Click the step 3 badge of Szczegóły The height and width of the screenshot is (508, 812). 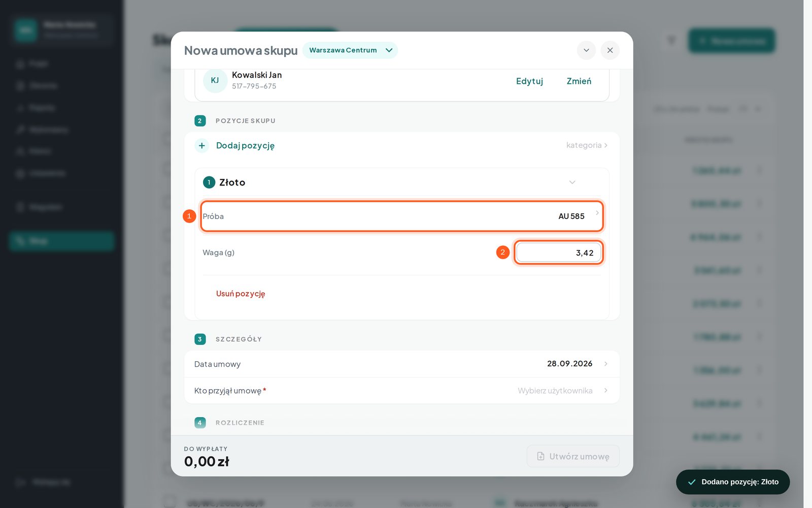tap(200, 339)
